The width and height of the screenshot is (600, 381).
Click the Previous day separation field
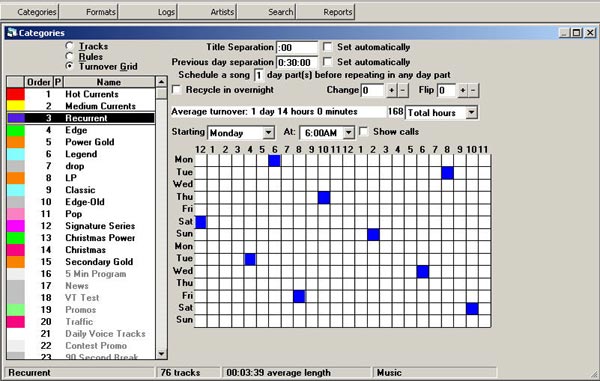pos(297,62)
